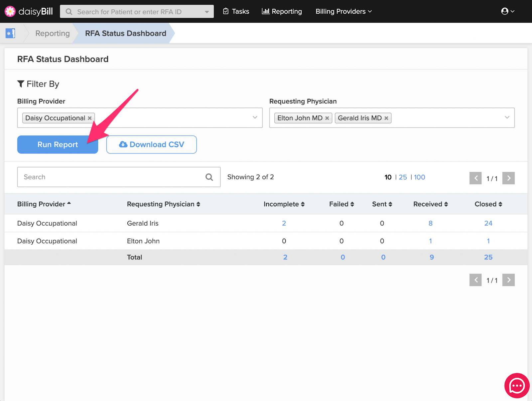Go to the Reporting breadcrumb
Viewport: 532px width, 401px height.
53,33
